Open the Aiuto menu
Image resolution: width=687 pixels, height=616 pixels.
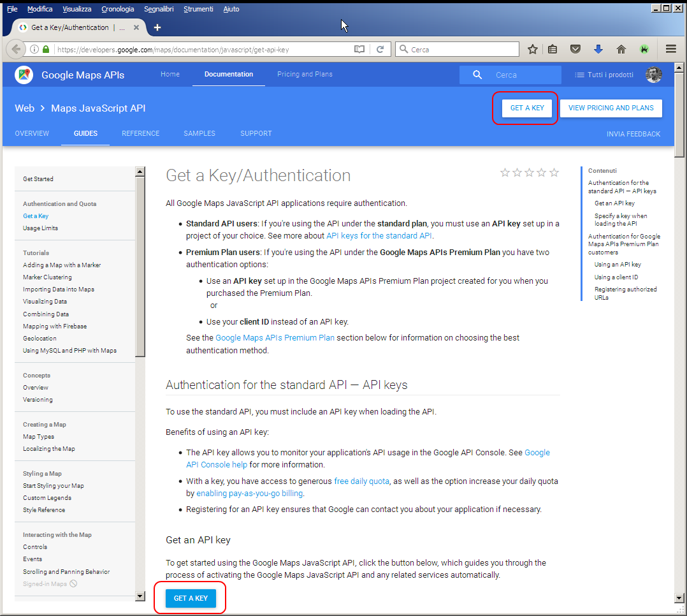pyautogui.click(x=231, y=9)
